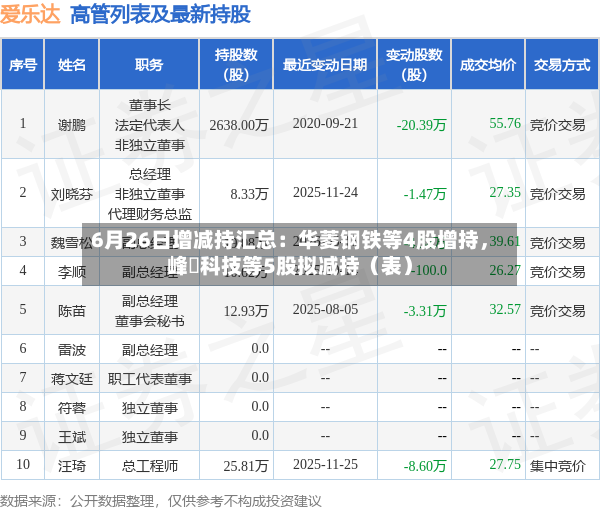The height and width of the screenshot is (510, 600).
Task: Click the average price 39.61
Action: tap(505, 241)
